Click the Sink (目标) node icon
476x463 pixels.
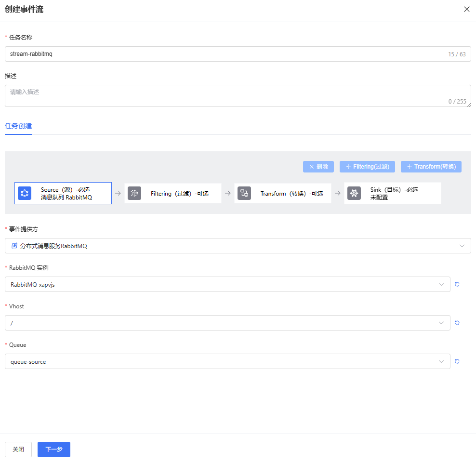pos(354,193)
